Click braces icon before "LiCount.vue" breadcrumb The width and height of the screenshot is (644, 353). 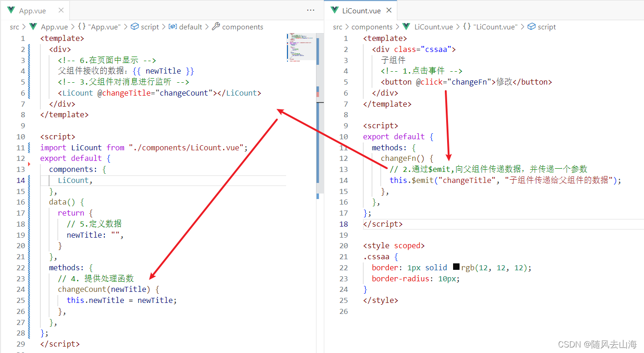[x=466, y=27]
